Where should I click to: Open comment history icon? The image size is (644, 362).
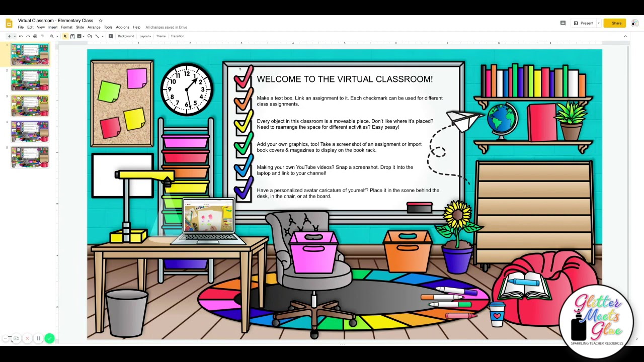[x=563, y=23]
